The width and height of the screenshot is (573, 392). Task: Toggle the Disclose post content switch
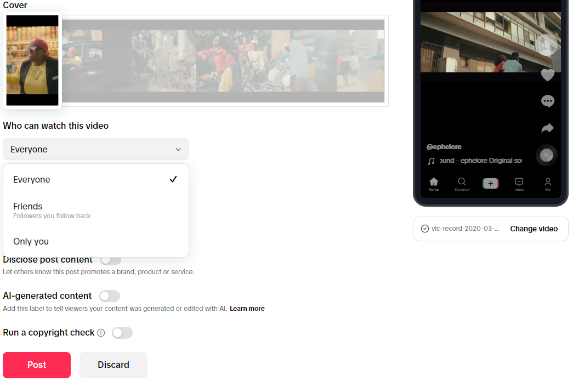click(111, 260)
